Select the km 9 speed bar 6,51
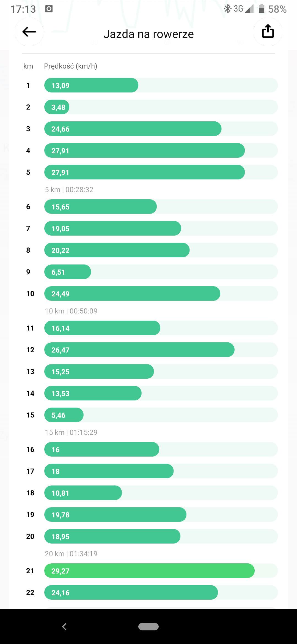This screenshot has width=297, height=644. (68, 272)
